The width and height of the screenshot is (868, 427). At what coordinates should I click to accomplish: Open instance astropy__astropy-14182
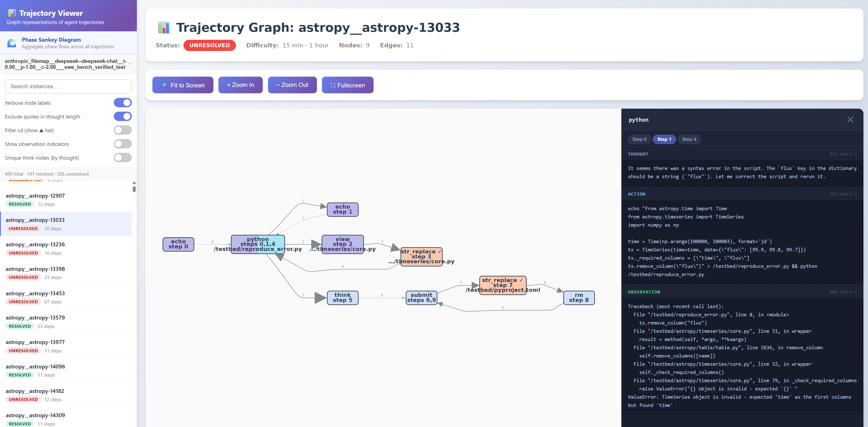pyautogui.click(x=66, y=395)
